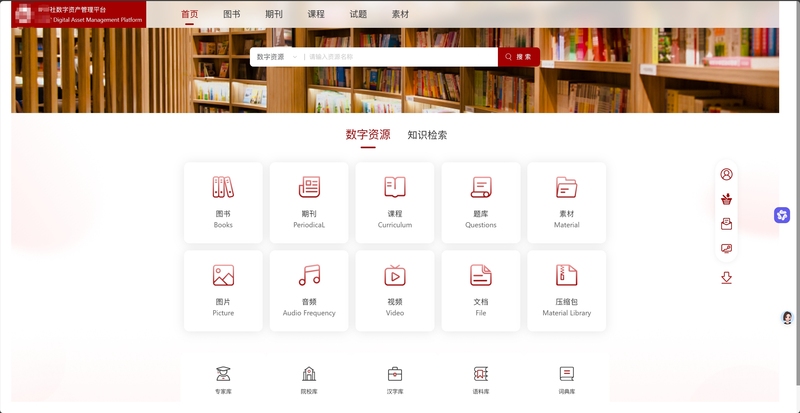Switch to the 数字资源 tab
This screenshot has width=800, height=413.
tap(368, 135)
